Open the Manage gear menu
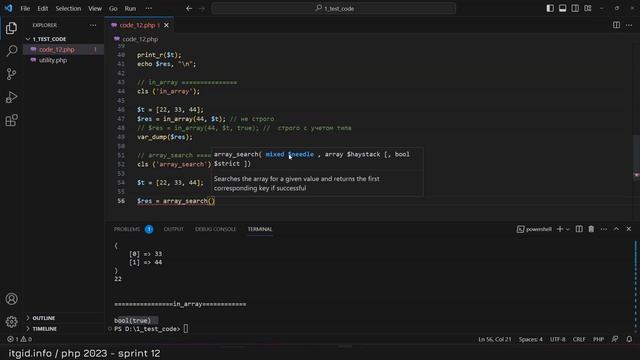 11,322
